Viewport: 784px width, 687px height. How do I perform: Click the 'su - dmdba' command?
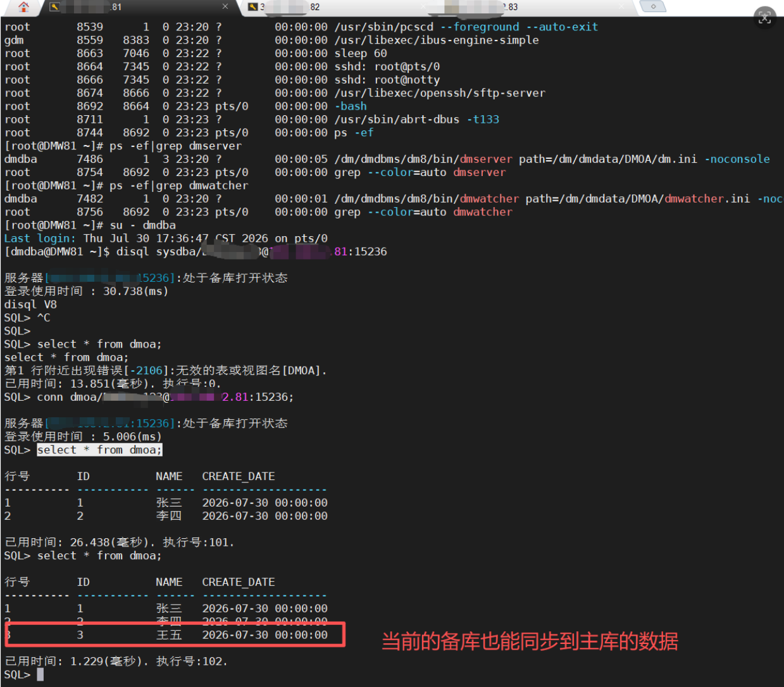142,225
